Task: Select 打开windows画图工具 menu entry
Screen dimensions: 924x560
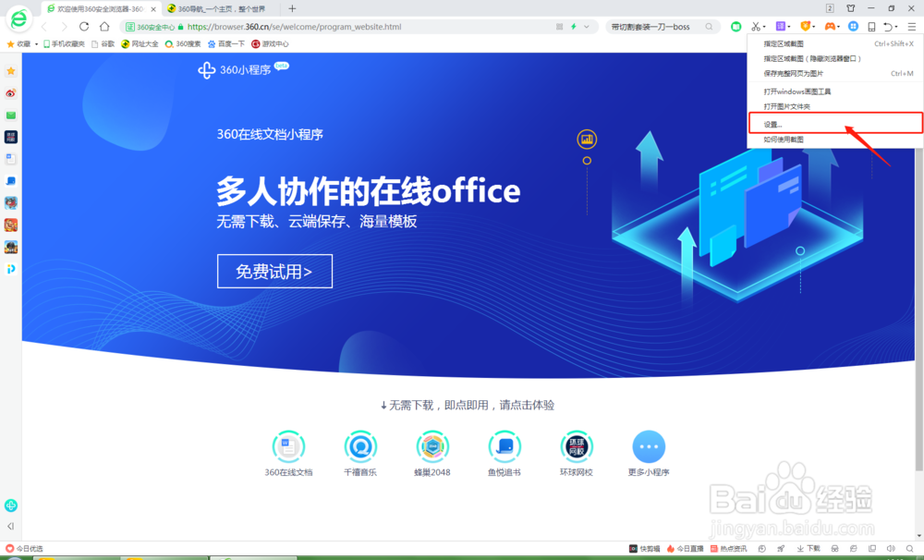Action: (834, 91)
